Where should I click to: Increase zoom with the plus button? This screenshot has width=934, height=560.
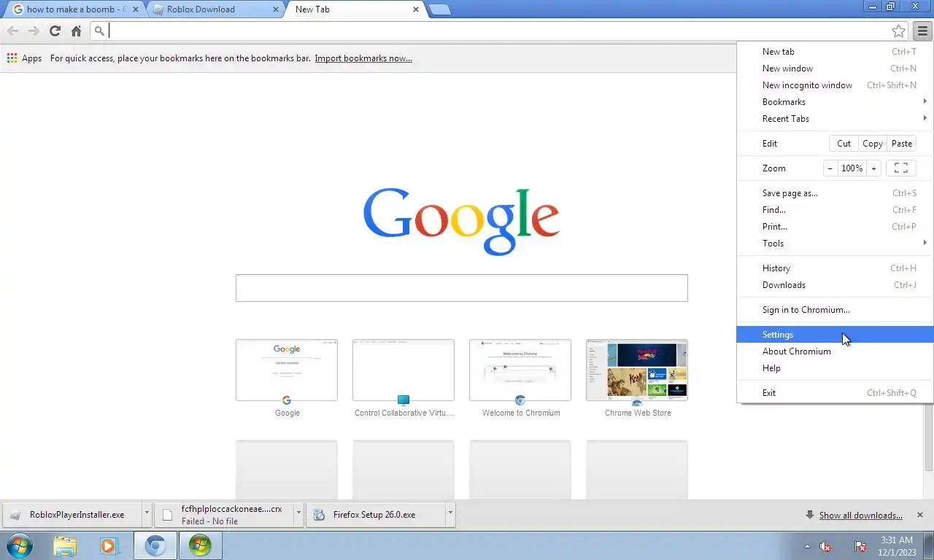click(x=873, y=168)
